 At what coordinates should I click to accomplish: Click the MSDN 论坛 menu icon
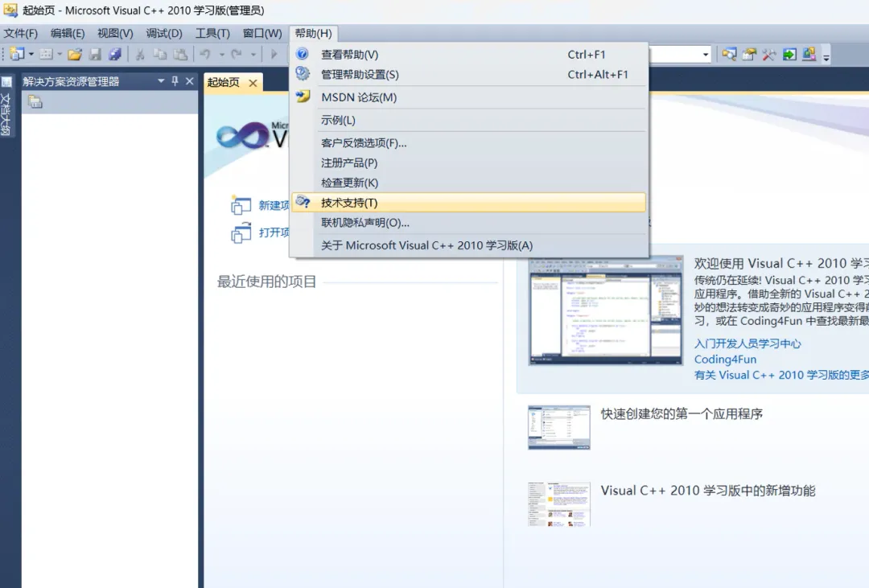[303, 97]
